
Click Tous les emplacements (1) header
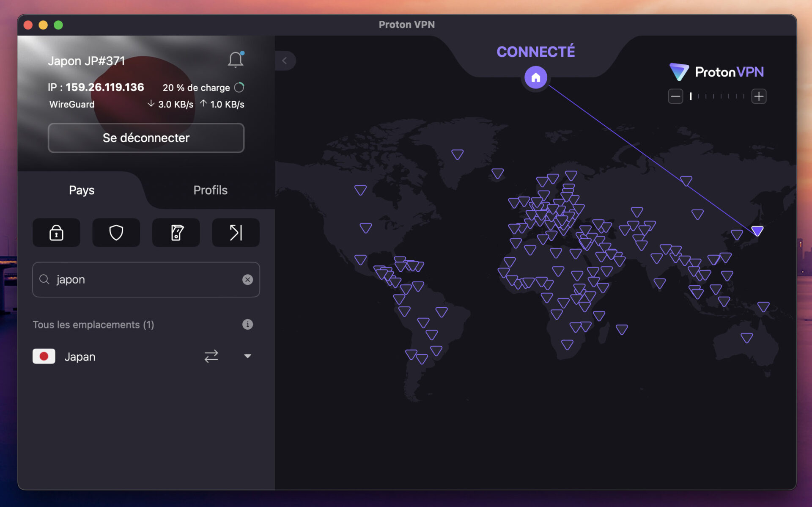pos(93,325)
